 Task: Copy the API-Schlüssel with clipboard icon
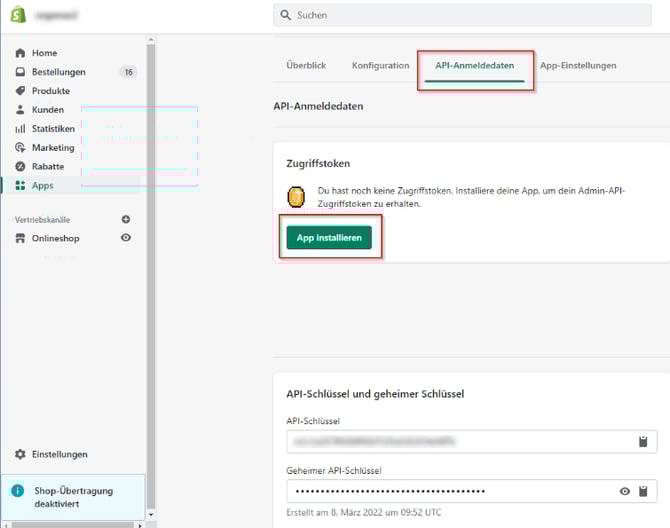pyautogui.click(x=643, y=441)
